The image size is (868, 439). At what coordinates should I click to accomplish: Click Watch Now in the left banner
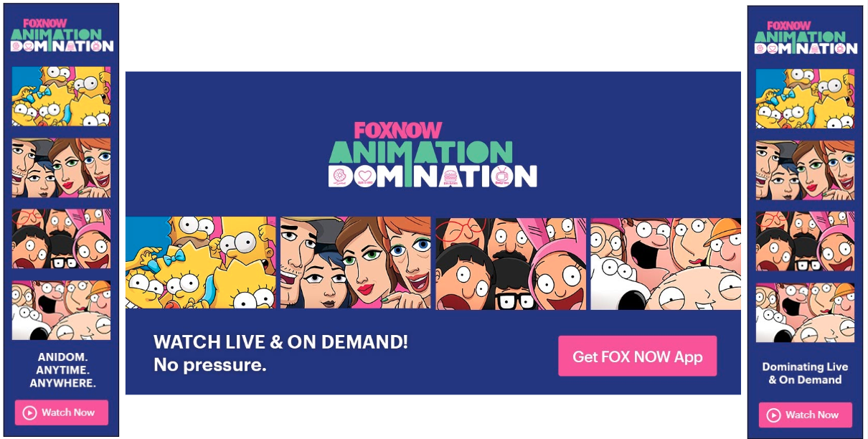coord(62,412)
